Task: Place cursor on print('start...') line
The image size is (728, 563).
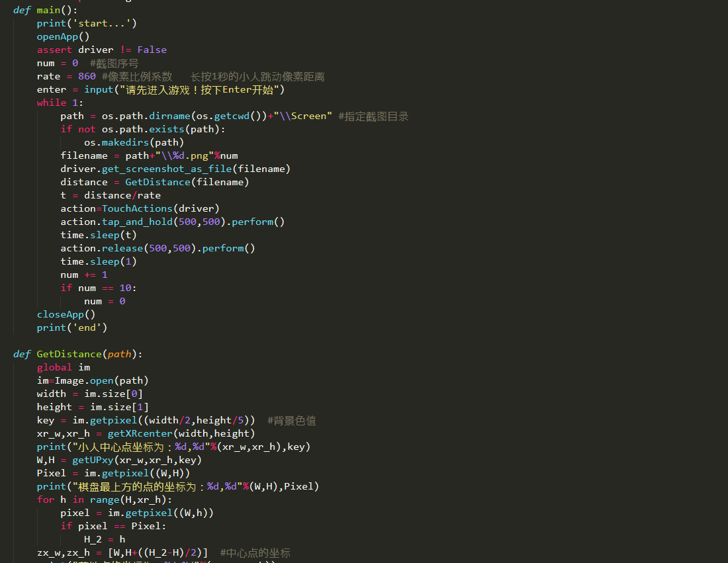Action: pos(87,23)
